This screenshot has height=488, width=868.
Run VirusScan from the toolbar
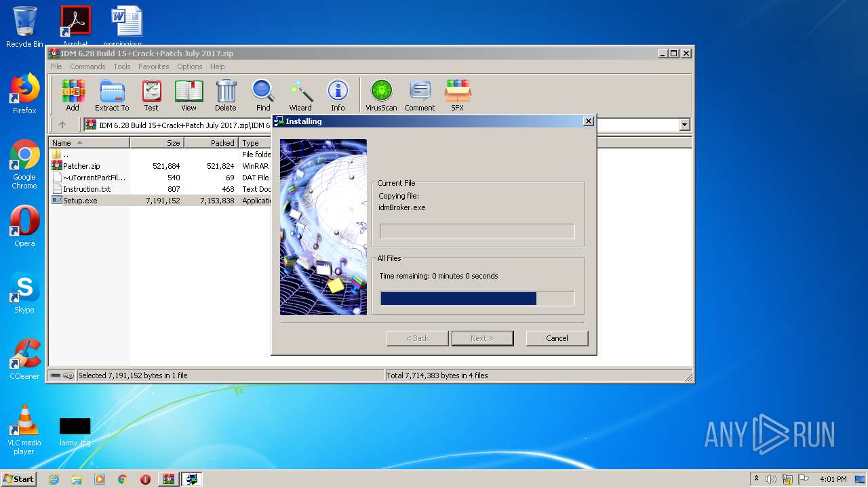pos(381,95)
